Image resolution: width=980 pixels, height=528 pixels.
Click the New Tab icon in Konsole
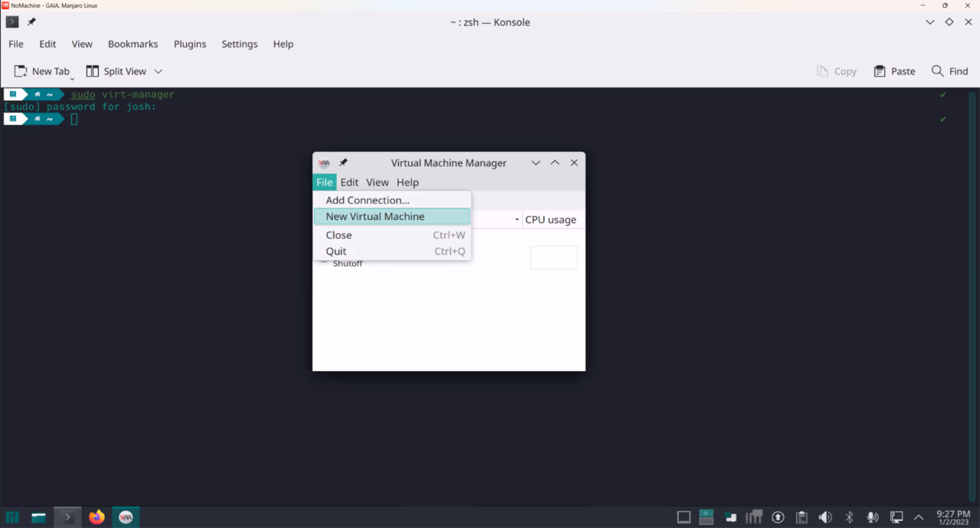(x=21, y=71)
